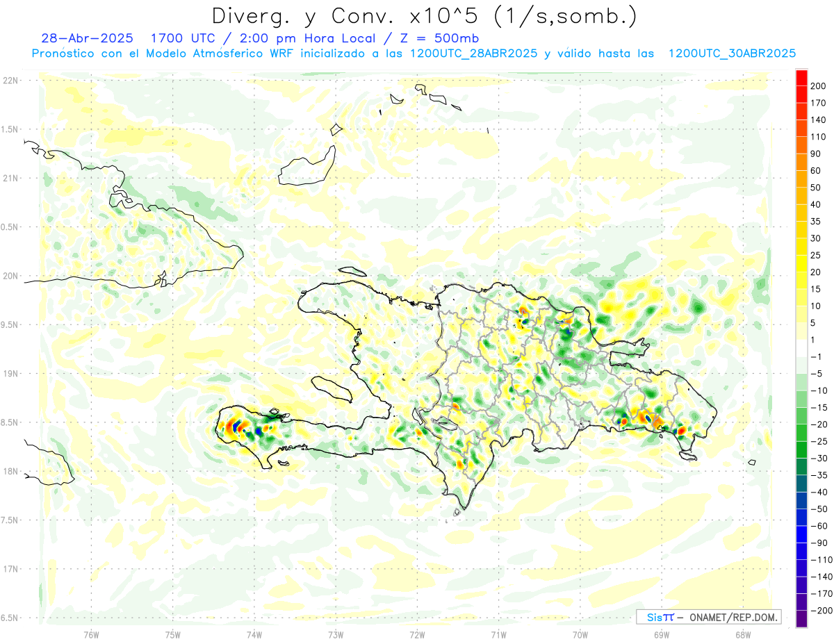Click the '1200UTC_30ABR2025' valid-until text

(731, 53)
